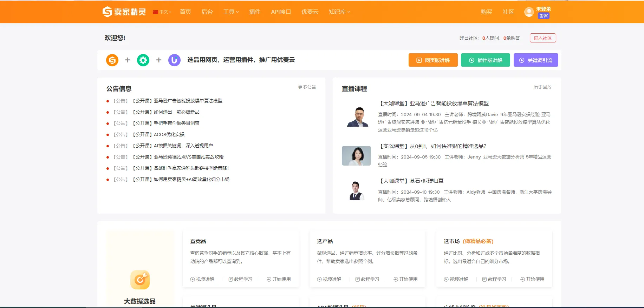
Task: Play the 关键词引流 video
Action: coord(536,60)
